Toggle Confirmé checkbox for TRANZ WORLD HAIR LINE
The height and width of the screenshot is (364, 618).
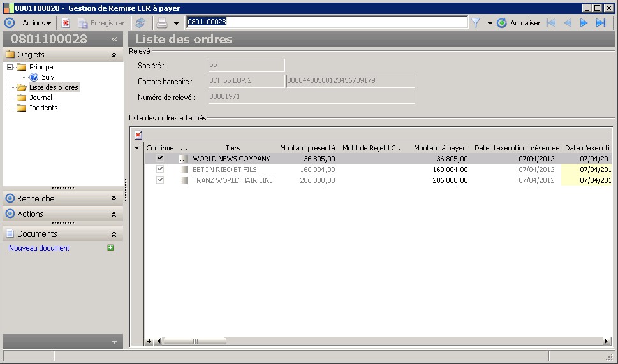point(160,180)
